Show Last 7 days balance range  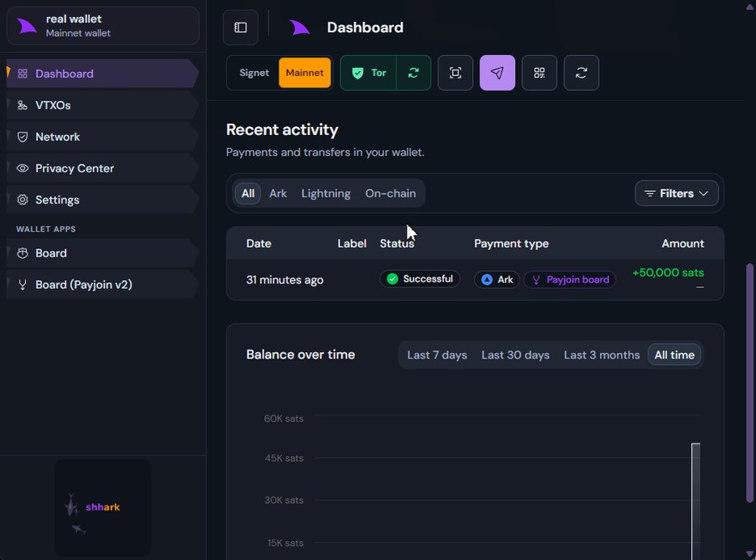[x=437, y=355]
